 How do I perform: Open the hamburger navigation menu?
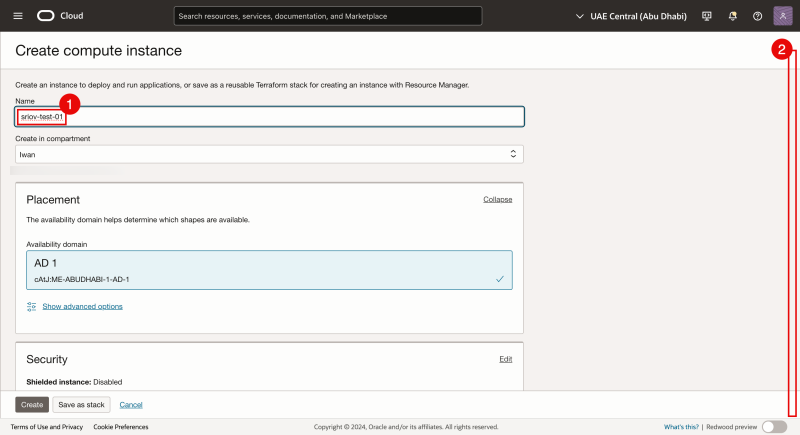click(17, 16)
